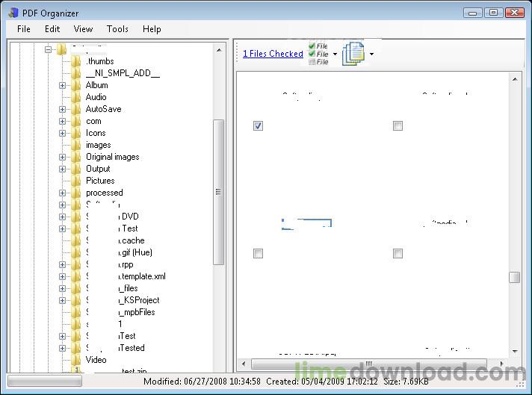Click the Album folder icon

pyautogui.click(x=76, y=85)
